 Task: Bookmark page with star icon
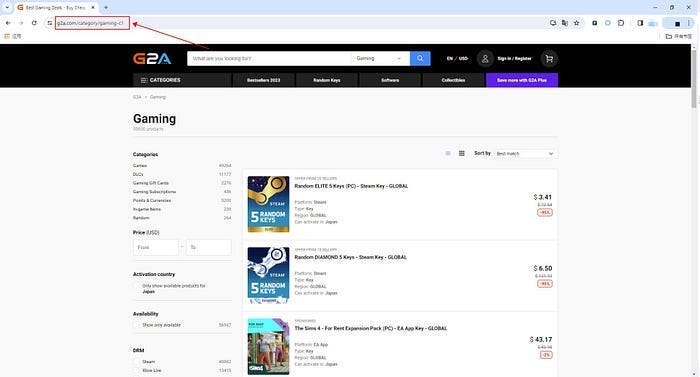coord(576,23)
